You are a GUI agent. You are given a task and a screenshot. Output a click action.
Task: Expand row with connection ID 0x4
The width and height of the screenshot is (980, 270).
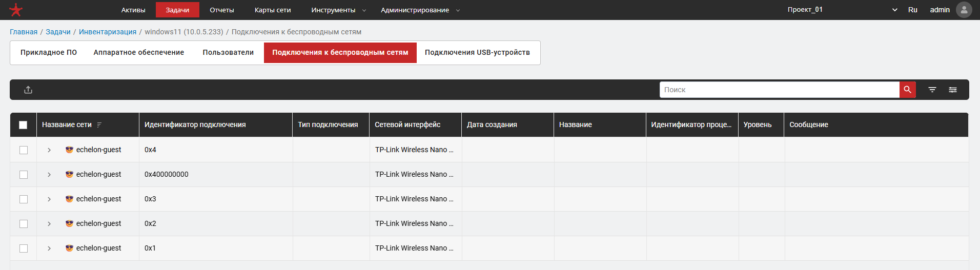click(49, 150)
